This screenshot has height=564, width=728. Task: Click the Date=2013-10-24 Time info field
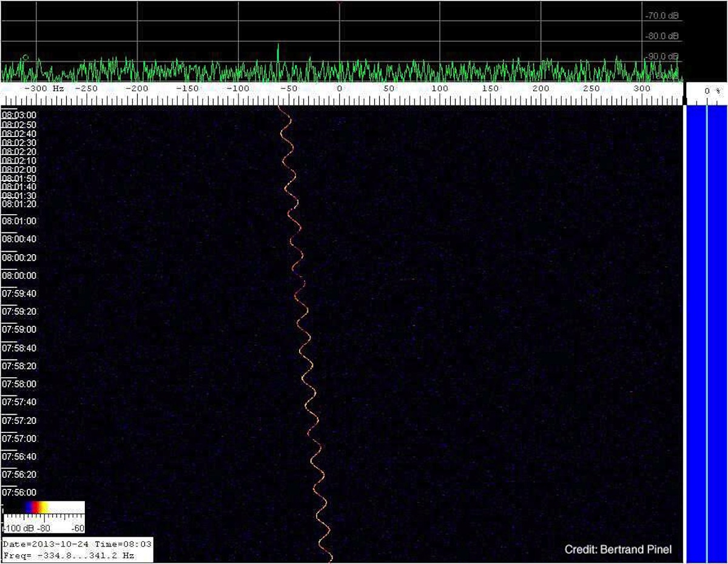[76, 543]
